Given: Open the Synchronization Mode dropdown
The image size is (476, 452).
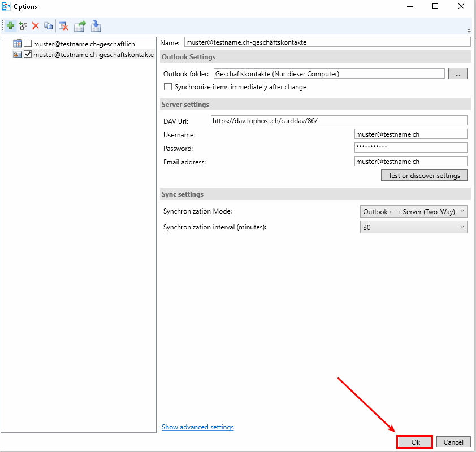Looking at the screenshot, I should [x=413, y=211].
